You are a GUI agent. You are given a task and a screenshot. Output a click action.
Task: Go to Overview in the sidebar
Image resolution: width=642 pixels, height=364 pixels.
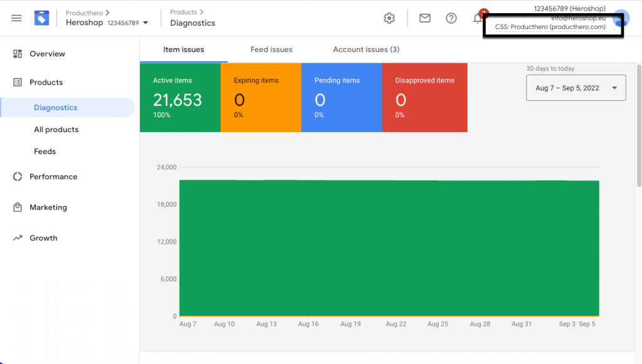point(47,54)
